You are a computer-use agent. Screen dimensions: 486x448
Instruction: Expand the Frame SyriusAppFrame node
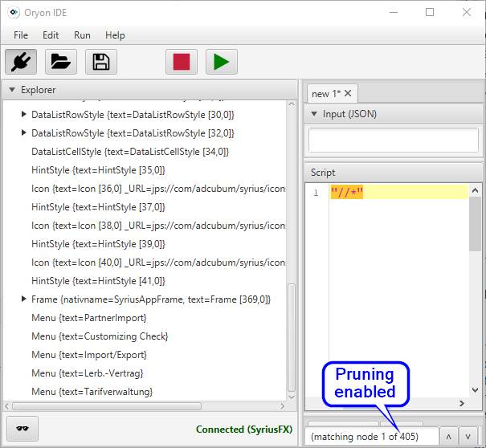click(23, 299)
